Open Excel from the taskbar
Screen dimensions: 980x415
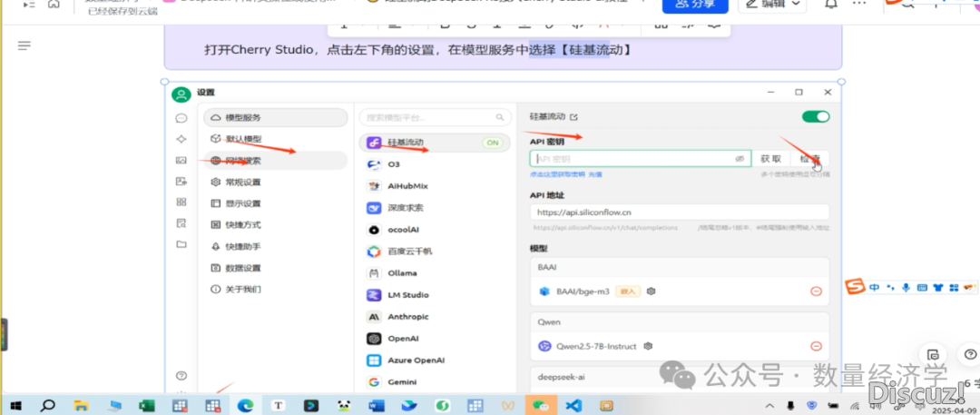pyautogui.click(x=147, y=406)
